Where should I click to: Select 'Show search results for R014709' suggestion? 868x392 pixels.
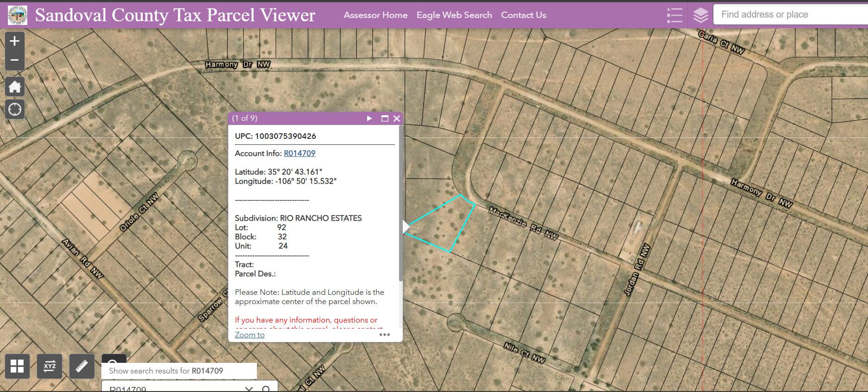(x=179, y=371)
